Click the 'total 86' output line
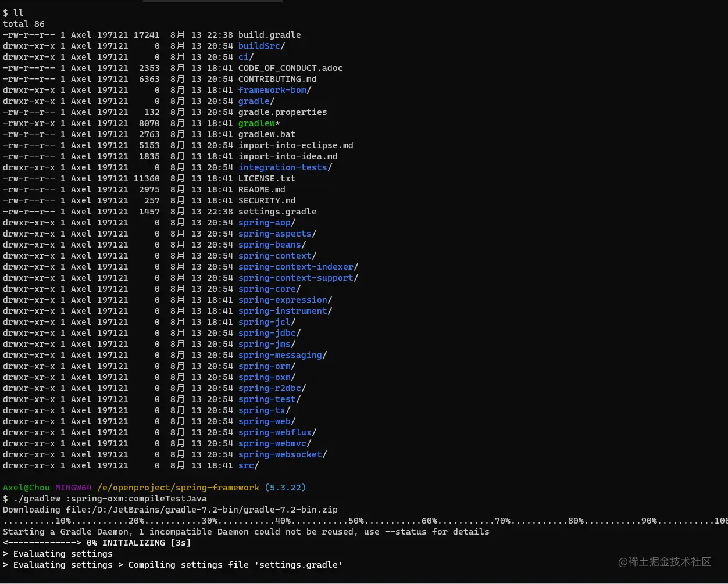Screen dimensions: 728x584 24,24
